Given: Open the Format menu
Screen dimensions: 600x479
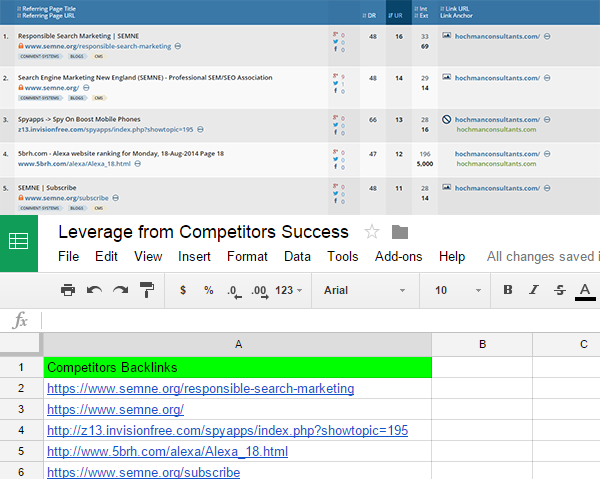Looking at the screenshot, I should click(x=246, y=257).
